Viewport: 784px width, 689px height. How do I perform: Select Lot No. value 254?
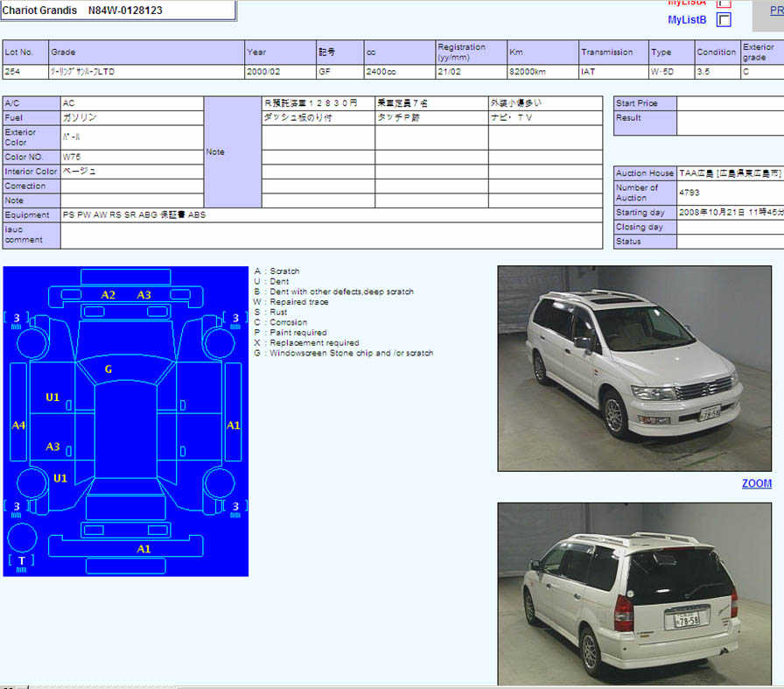25,72
